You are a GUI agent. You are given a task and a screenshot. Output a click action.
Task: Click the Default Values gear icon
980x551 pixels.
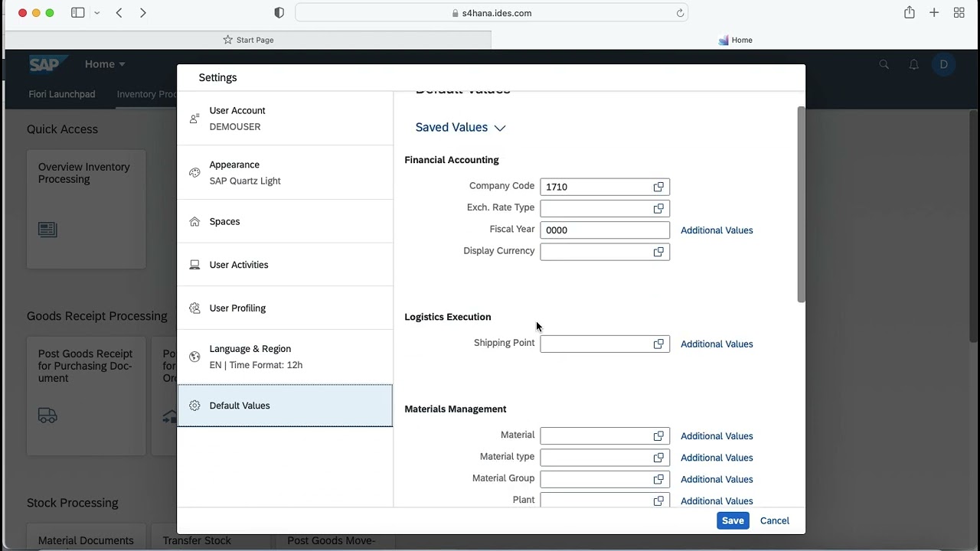[x=194, y=406]
